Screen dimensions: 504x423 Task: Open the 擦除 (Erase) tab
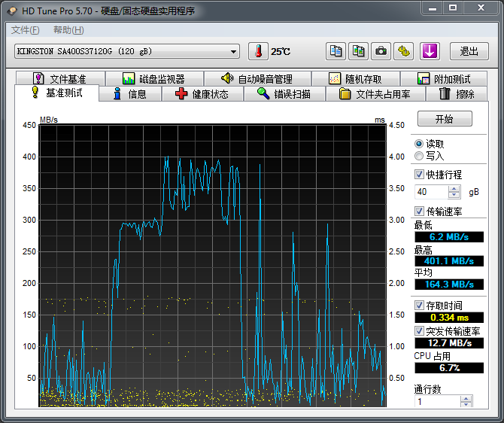(457, 94)
